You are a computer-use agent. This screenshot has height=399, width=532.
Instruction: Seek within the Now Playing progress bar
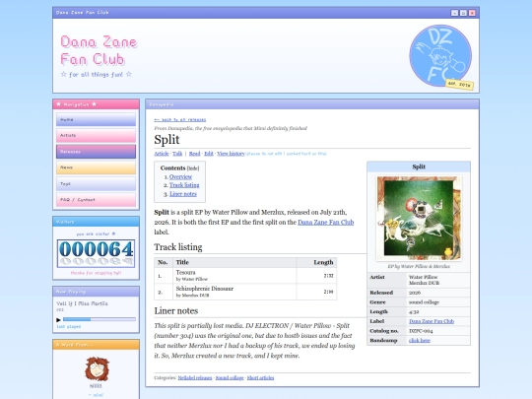tap(100, 319)
